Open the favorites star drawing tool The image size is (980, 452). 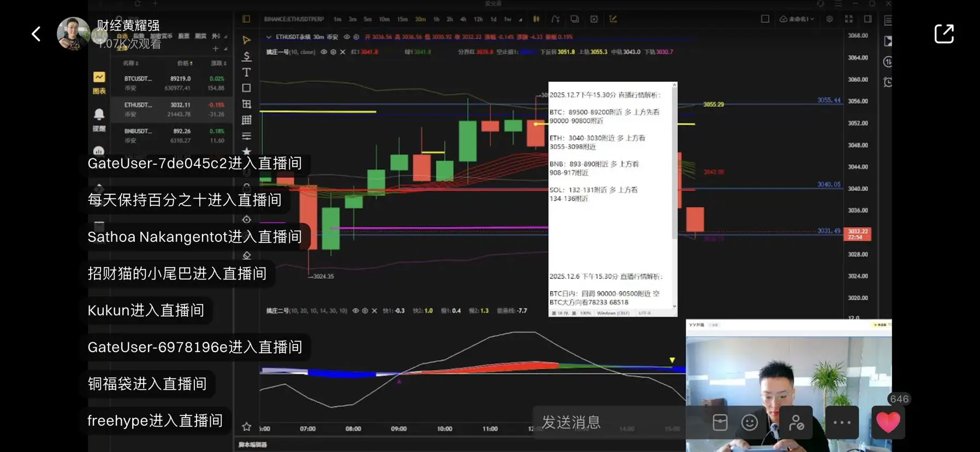click(247, 151)
